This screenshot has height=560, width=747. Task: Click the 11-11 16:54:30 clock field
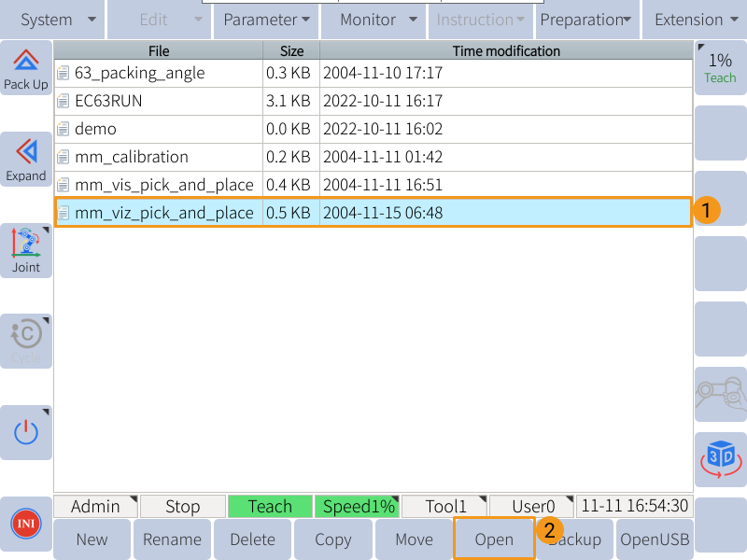tap(635, 506)
